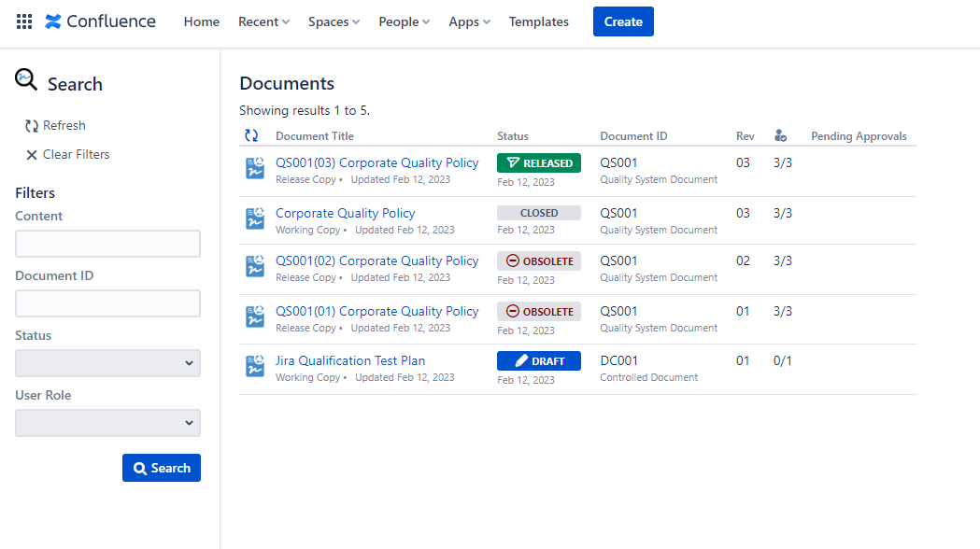Expand the Recent menu
Image resolution: width=980 pixels, height=549 pixels.
263,21
